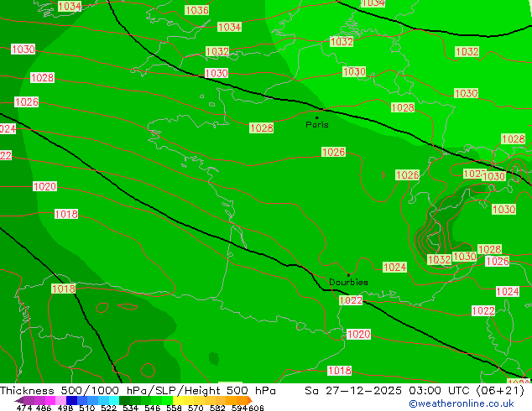Click the darkest green legend swatch
Screen dimensions: 532x411
pyautogui.click(x=124, y=400)
